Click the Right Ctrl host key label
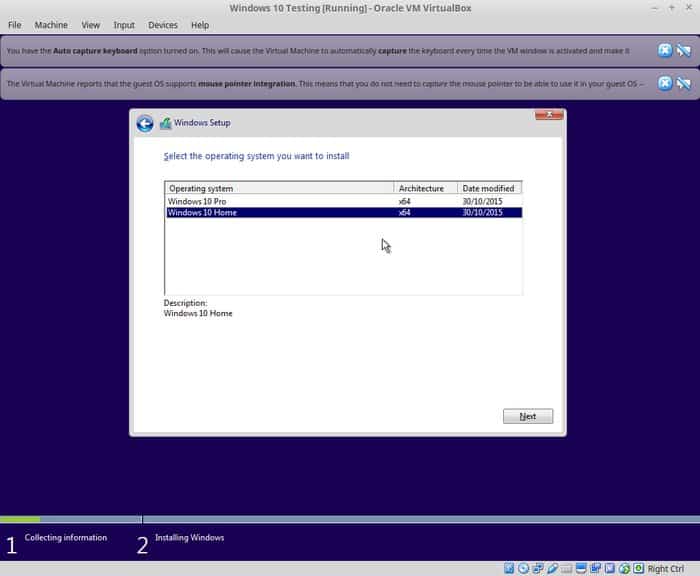This screenshot has height=576, width=700. (x=666, y=569)
